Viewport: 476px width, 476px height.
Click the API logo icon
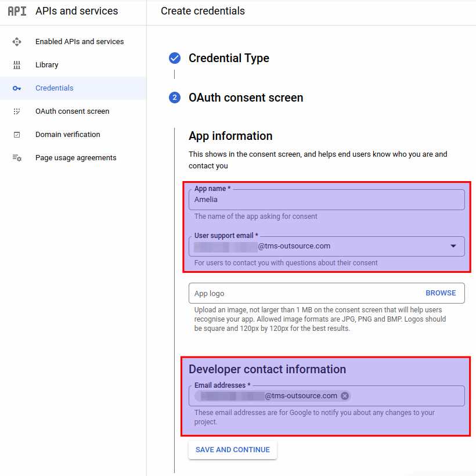17,11
